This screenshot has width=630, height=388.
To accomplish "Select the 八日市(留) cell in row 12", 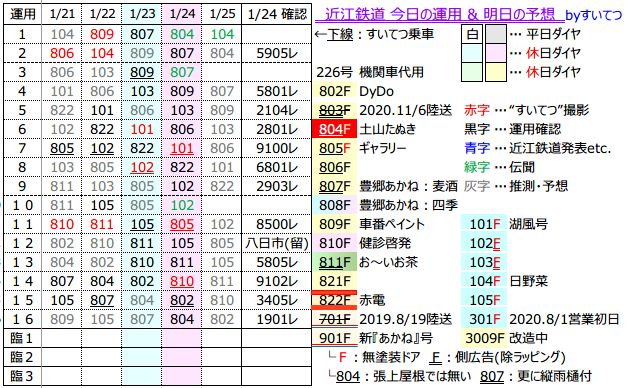I will pyautogui.click(x=277, y=243).
